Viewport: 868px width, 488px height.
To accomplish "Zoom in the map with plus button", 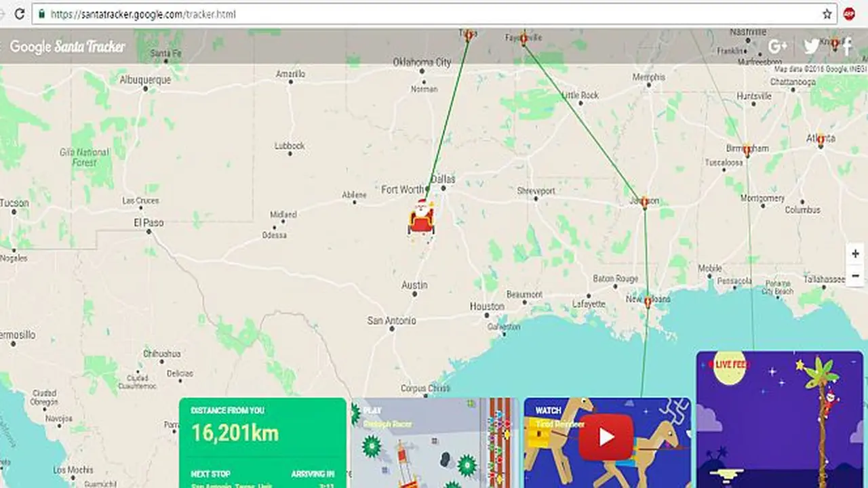I will click(x=856, y=254).
